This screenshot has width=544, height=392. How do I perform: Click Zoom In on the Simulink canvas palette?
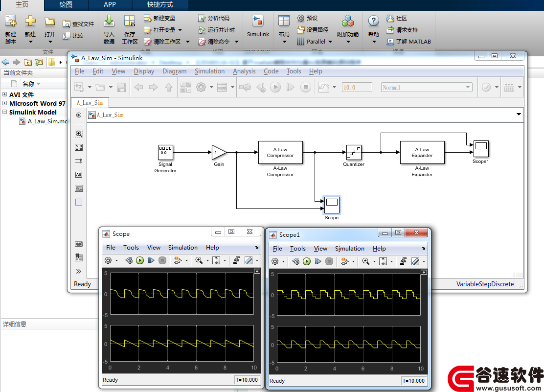pos(79,134)
